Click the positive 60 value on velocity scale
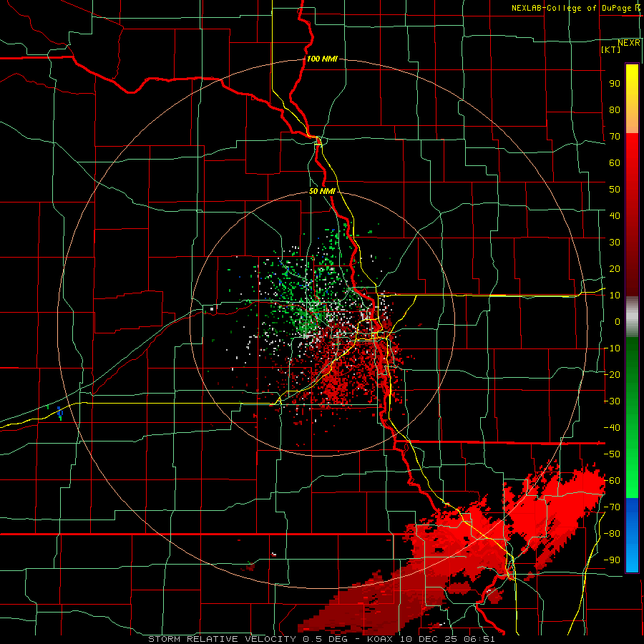The height and width of the screenshot is (644, 644). point(615,163)
